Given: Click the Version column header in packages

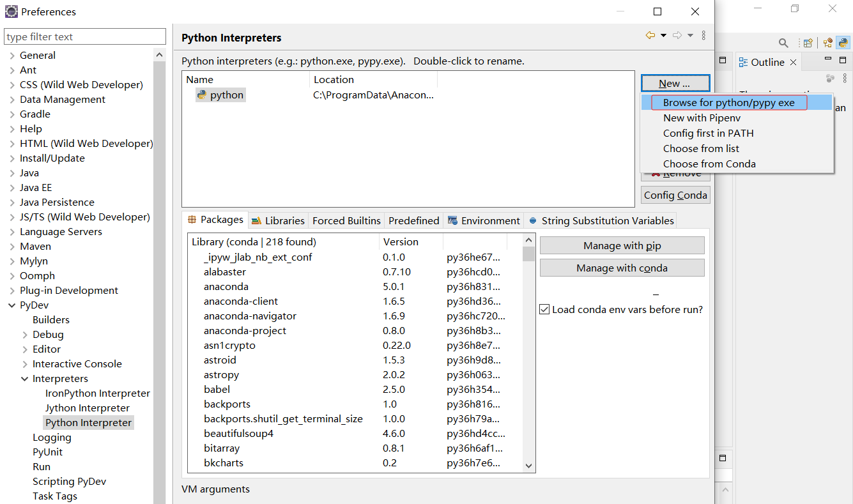Looking at the screenshot, I should coord(411,242).
